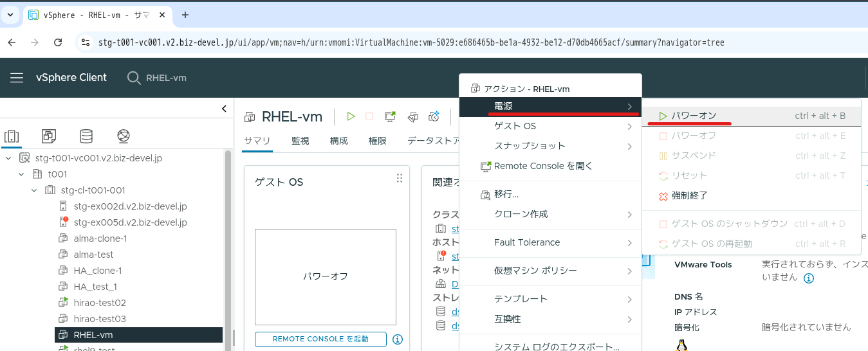Click info icon beside REMOTE CONSOLE button
Image resolution: width=868 pixels, height=351 pixels.
(398, 339)
